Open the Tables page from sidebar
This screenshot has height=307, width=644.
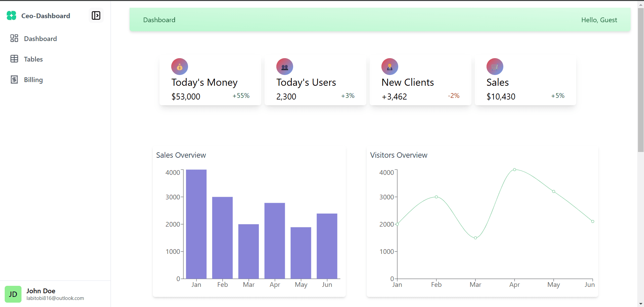click(x=33, y=59)
